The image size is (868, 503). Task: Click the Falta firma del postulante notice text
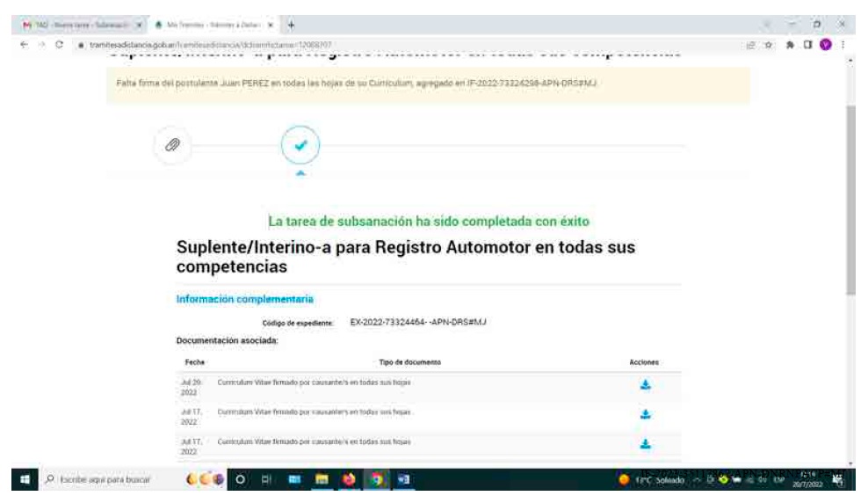[356, 83]
